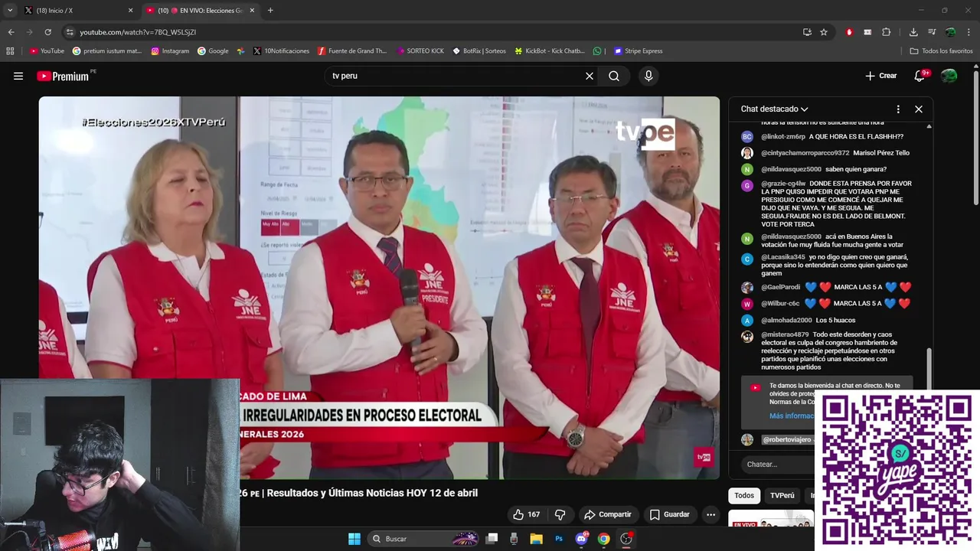The height and width of the screenshot is (551, 980).
Task: Open more actions ellipsis under video
Action: (x=710, y=514)
